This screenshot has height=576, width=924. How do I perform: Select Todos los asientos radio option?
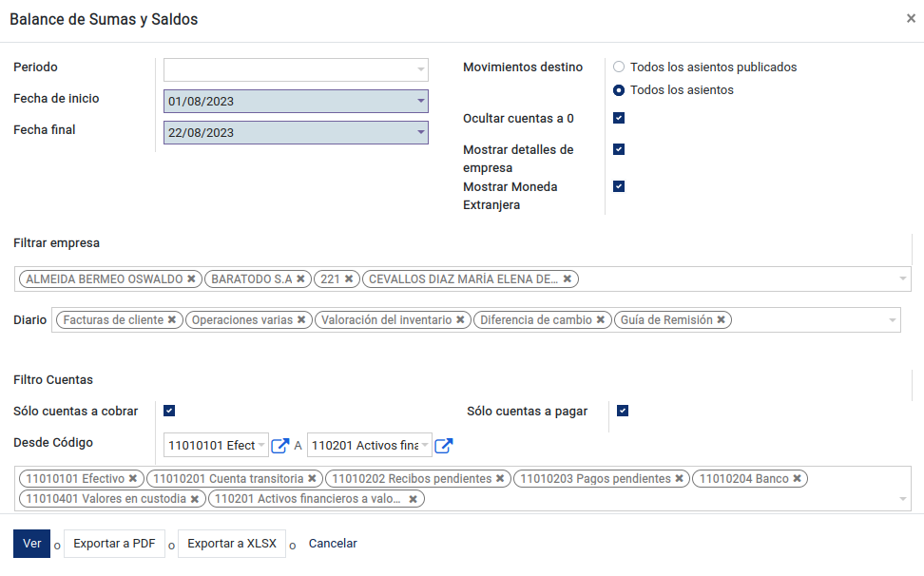[619, 90]
